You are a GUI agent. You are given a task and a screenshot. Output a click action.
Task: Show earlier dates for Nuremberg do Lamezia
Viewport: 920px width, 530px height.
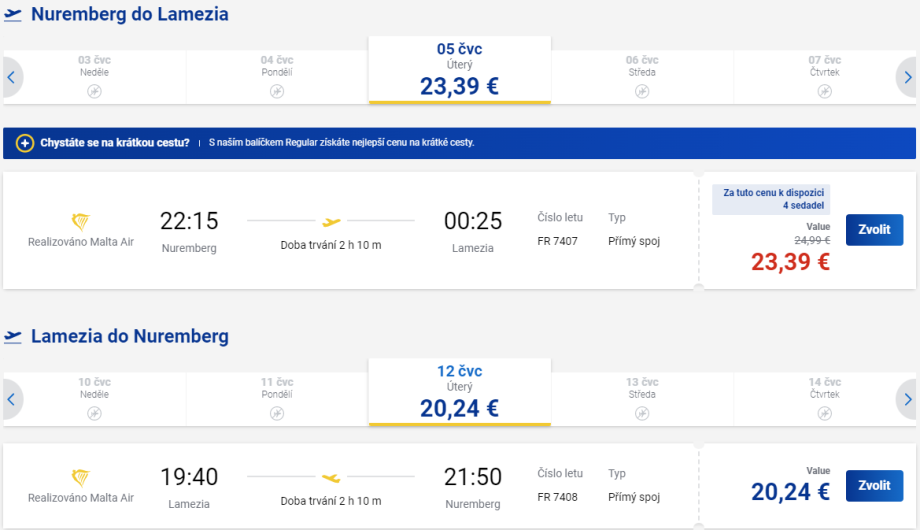point(11,77)
